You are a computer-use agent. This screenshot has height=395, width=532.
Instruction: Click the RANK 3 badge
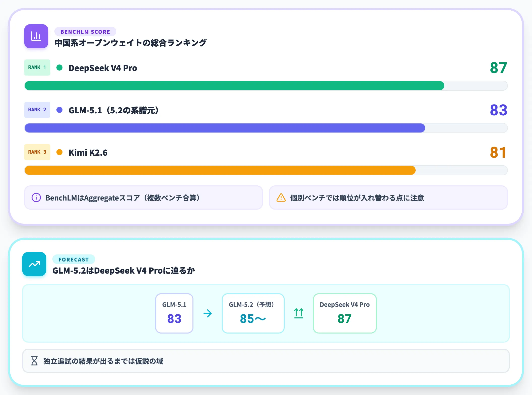pyautogui.click(x=37, y=152)
